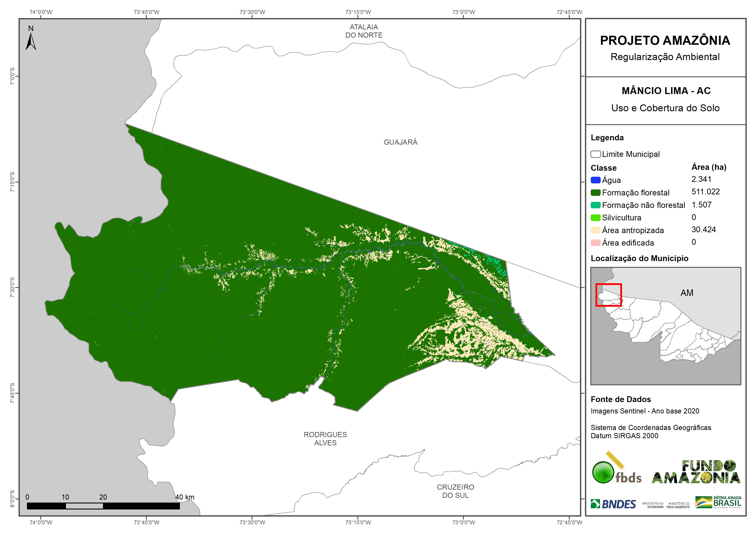Click the bright green Silvicultura swatch

pyautogui.click(x=595, y=217)
